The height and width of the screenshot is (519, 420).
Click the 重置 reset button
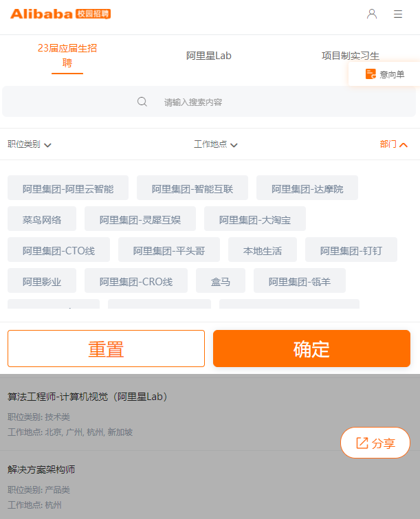click(107, 349)
